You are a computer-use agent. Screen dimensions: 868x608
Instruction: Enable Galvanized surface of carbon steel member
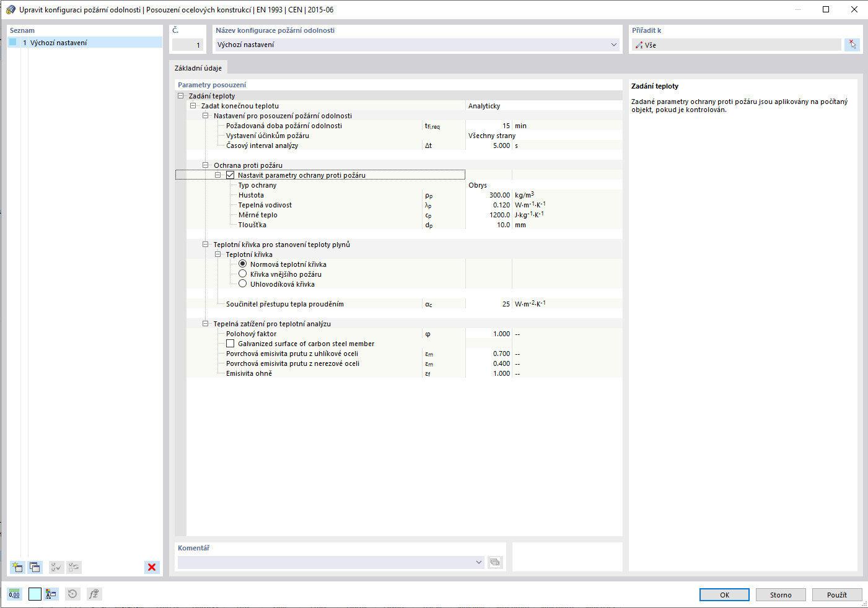(230, 344)
